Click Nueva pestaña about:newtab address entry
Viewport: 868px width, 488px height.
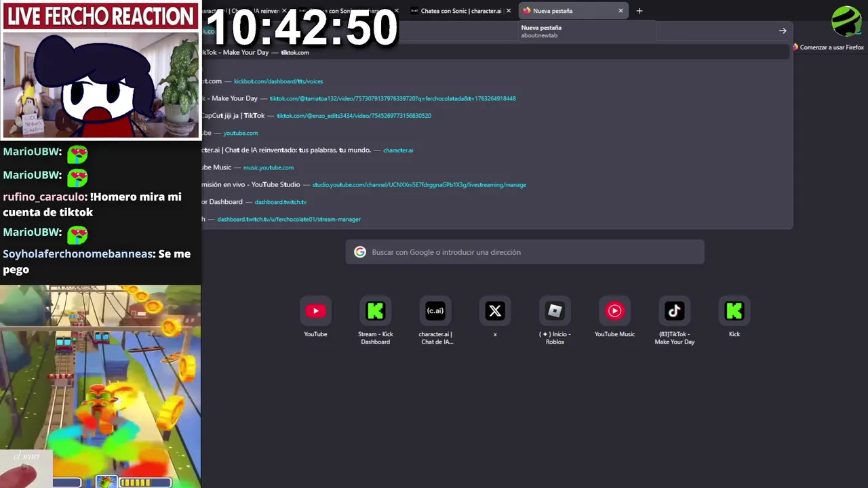[x=587, y=31]
